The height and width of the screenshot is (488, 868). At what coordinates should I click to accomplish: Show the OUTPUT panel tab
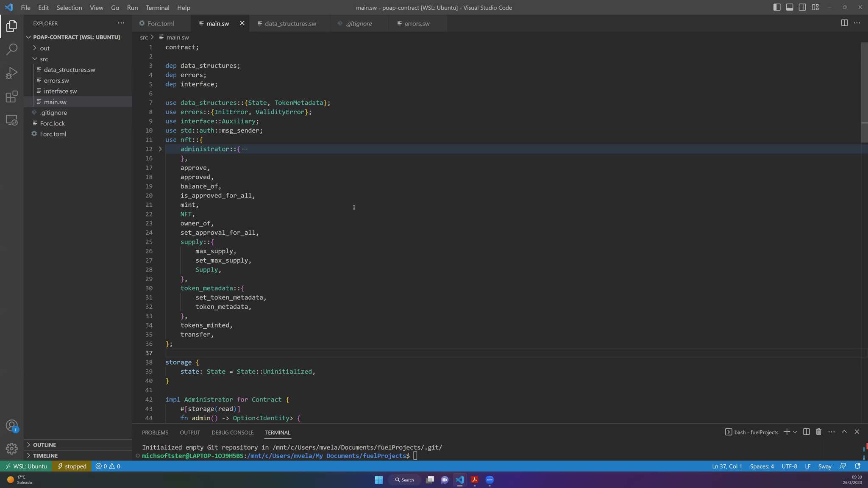(190, 432)
